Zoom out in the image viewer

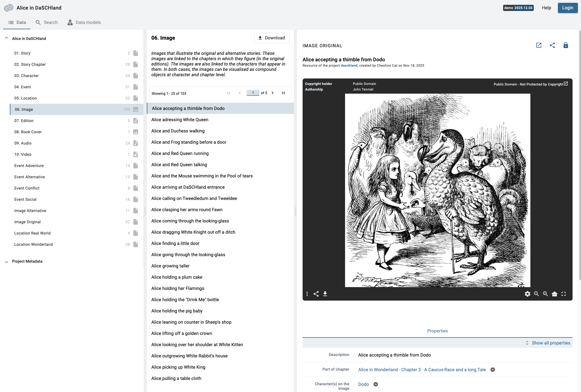(x=537, y=294)
